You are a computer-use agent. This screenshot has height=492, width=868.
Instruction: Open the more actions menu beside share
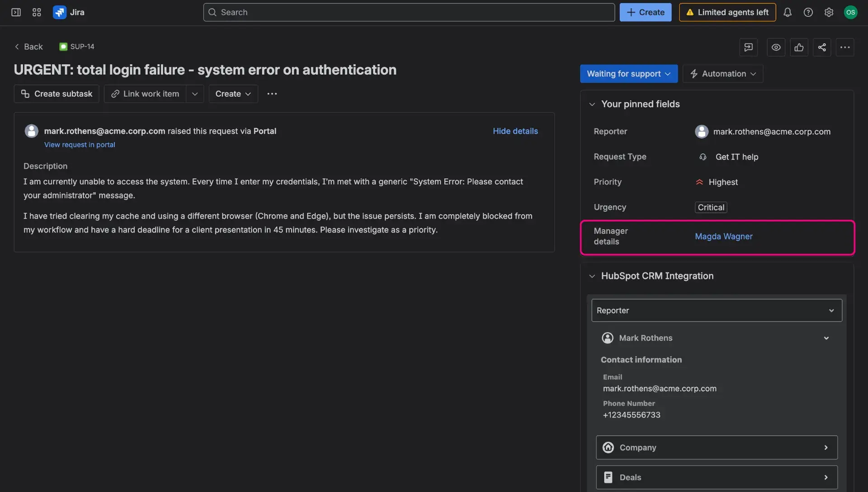point(845,47)
